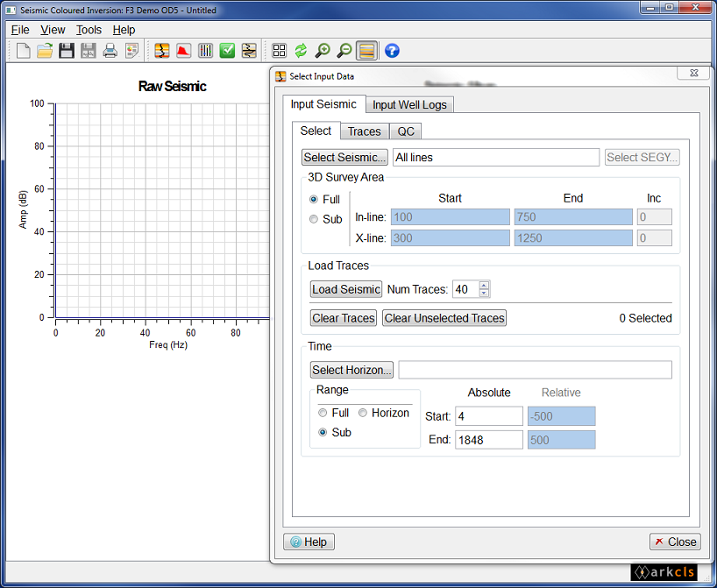Viewport: 717px width, 588px height.
Task: Zoom in with the magnifier plus icon
Action: pos(323,50)
